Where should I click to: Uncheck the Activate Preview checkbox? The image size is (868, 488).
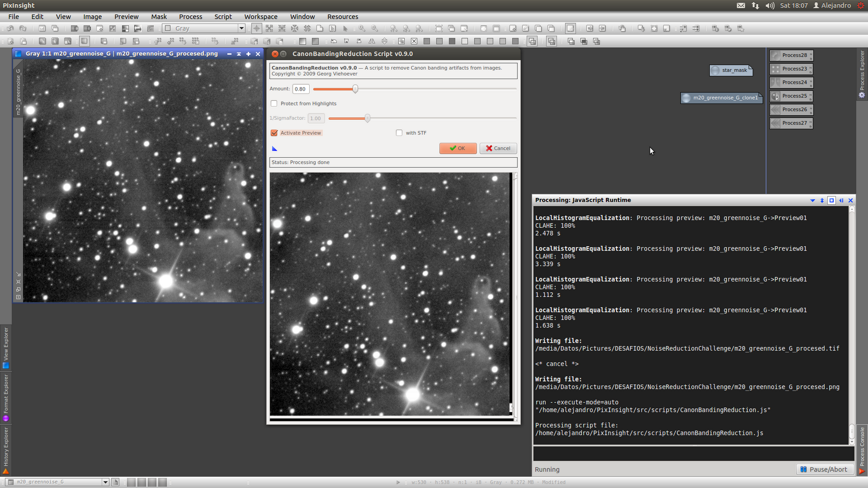274,133
